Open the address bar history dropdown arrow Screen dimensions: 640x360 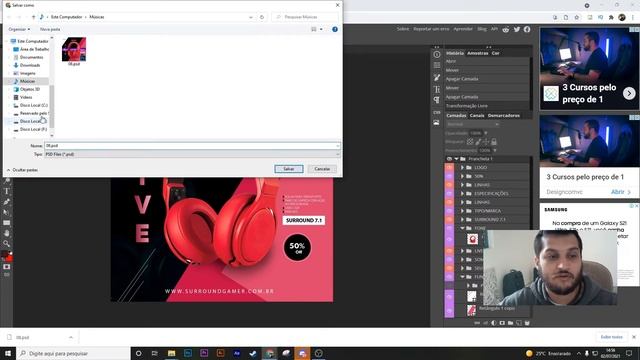pos(251,17)
